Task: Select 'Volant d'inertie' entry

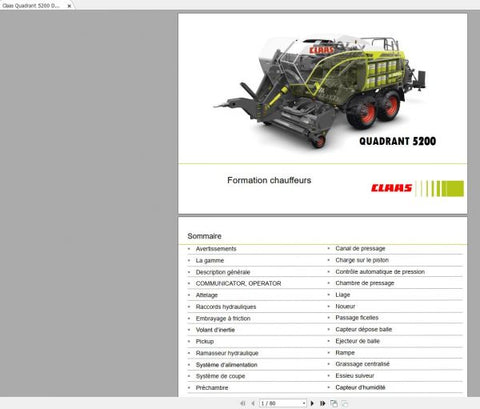Action: click(215, 330)
